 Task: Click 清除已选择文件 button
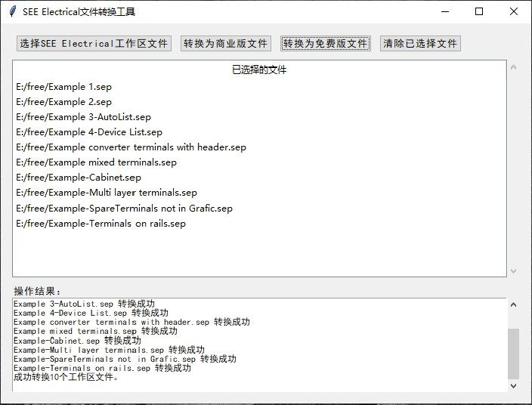420,43
